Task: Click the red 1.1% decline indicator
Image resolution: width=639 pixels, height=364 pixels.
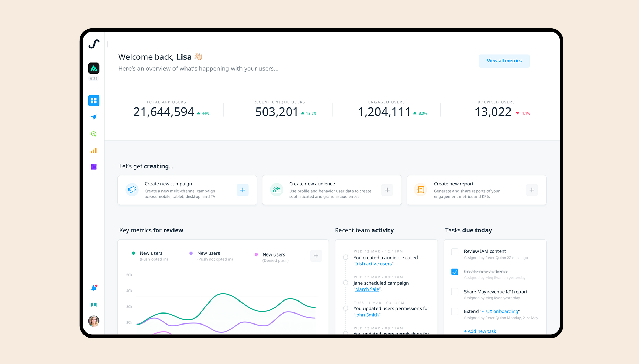Action: tap(523, 113)
